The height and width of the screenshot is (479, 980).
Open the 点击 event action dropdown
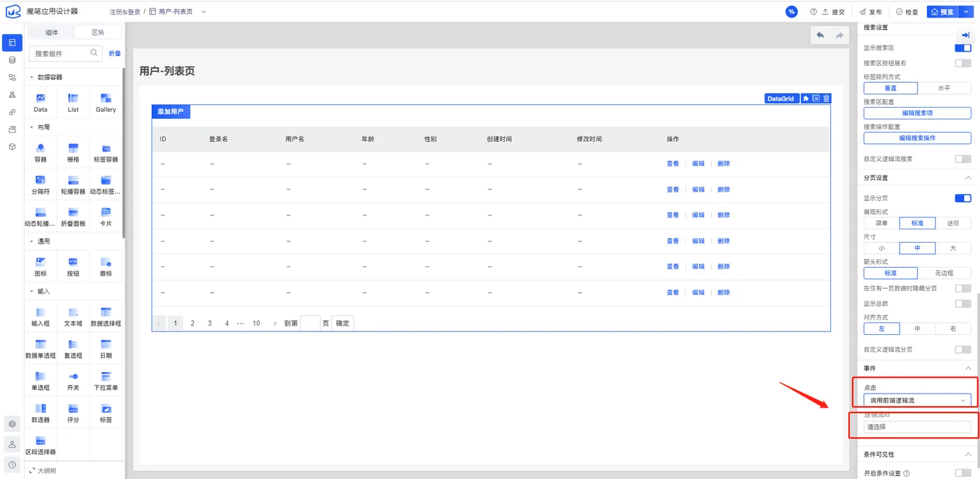(917, 400)
